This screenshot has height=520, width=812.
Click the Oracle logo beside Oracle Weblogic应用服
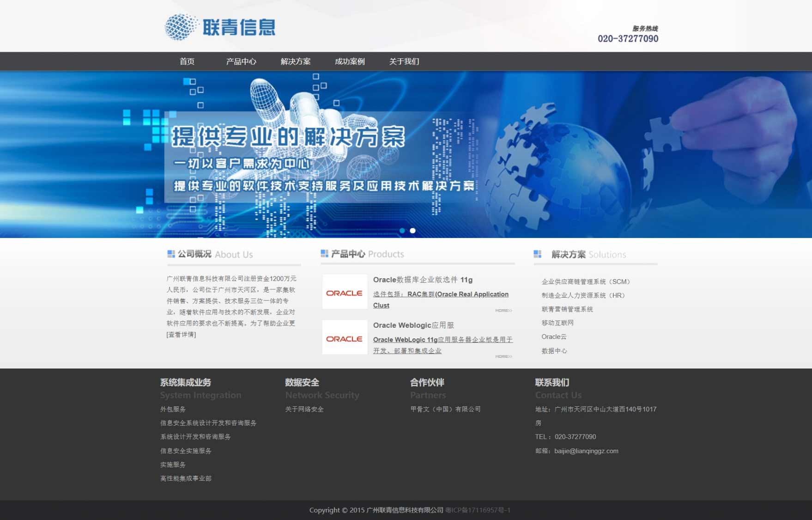(x=345, y=338)
